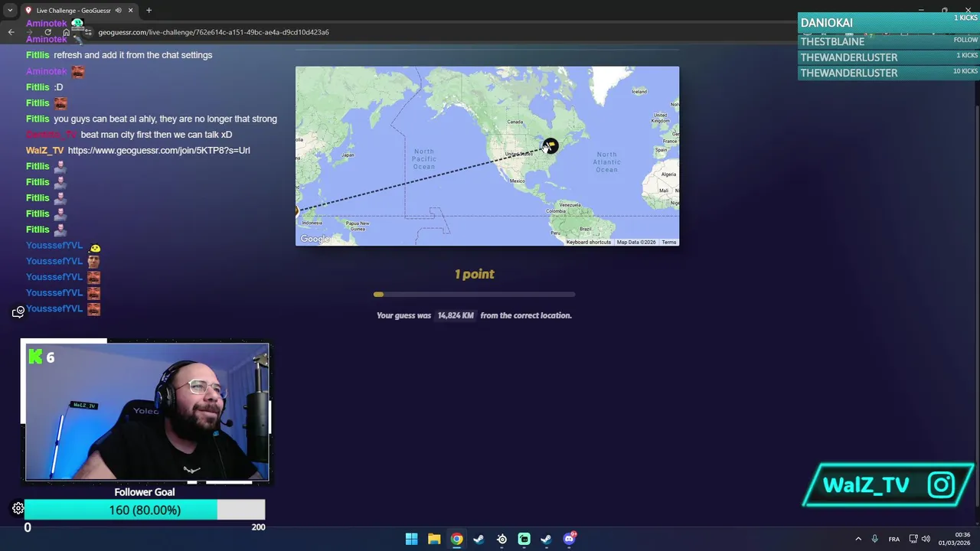Open the green streaming app taskbar icon

tap(524, 539)
